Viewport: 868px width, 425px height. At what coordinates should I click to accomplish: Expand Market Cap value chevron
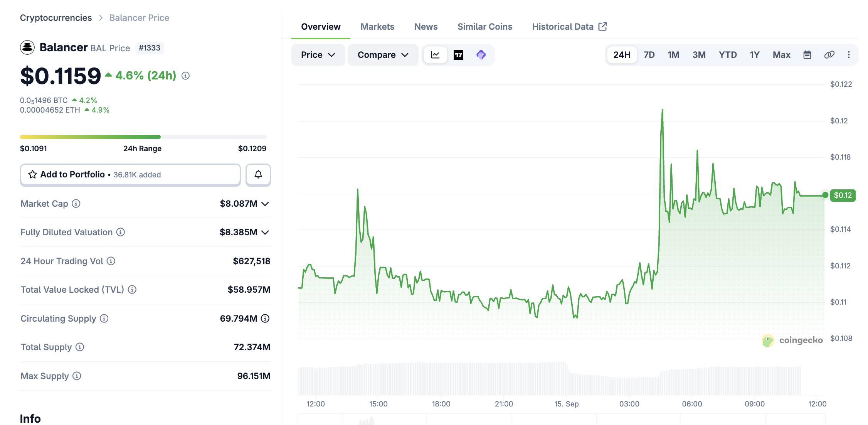pyautogui.click(x=265, y=204)
